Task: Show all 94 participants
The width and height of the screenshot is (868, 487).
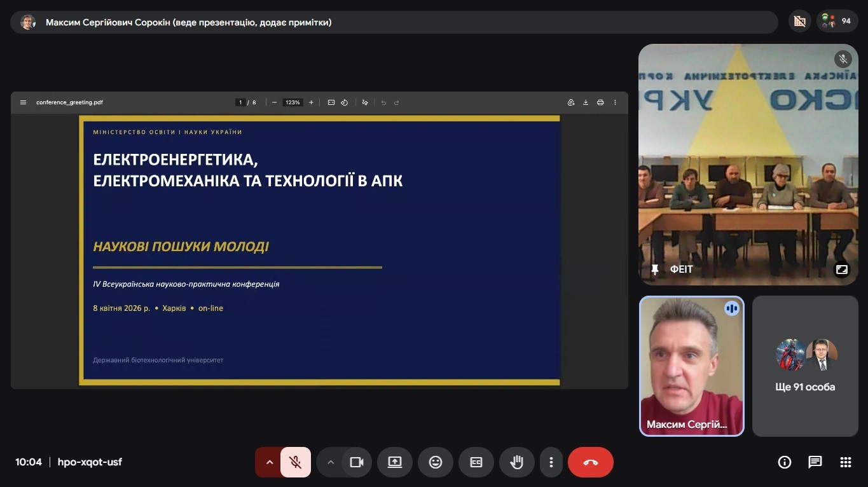Action: tap(836, 21)
